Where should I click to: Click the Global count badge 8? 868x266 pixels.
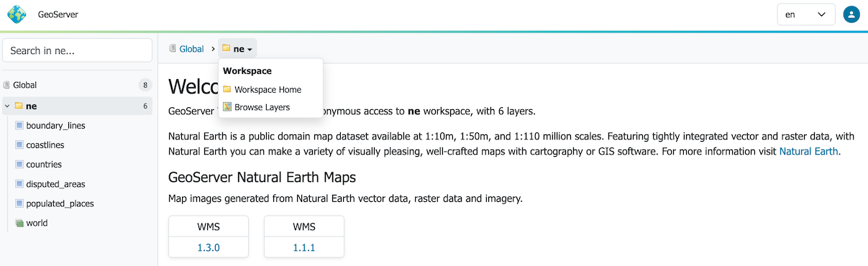click(x=145, y=85)
